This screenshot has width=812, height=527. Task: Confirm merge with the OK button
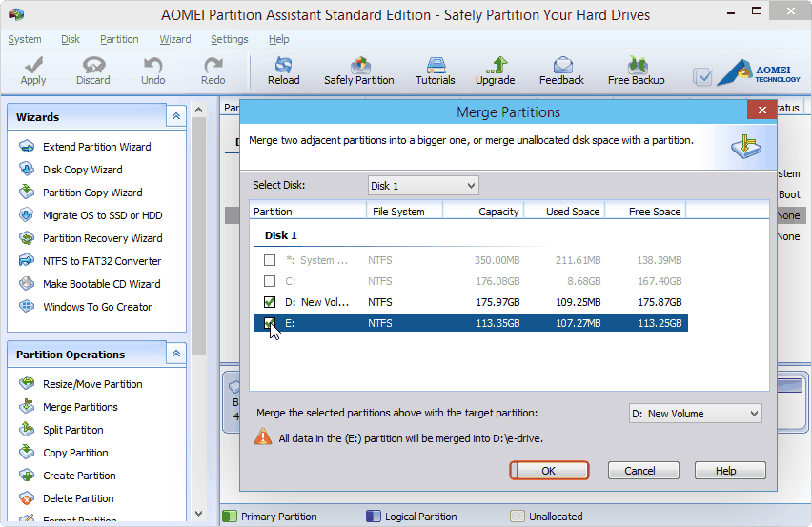[549, 471]
